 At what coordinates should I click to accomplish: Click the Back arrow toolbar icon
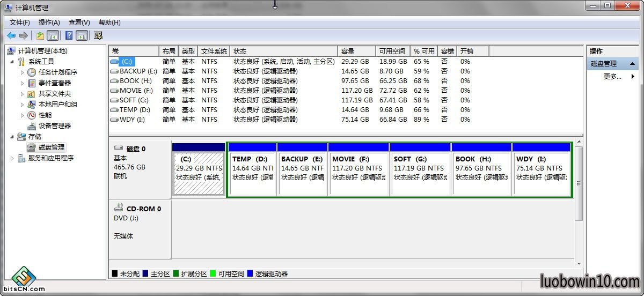coord(11,35)
